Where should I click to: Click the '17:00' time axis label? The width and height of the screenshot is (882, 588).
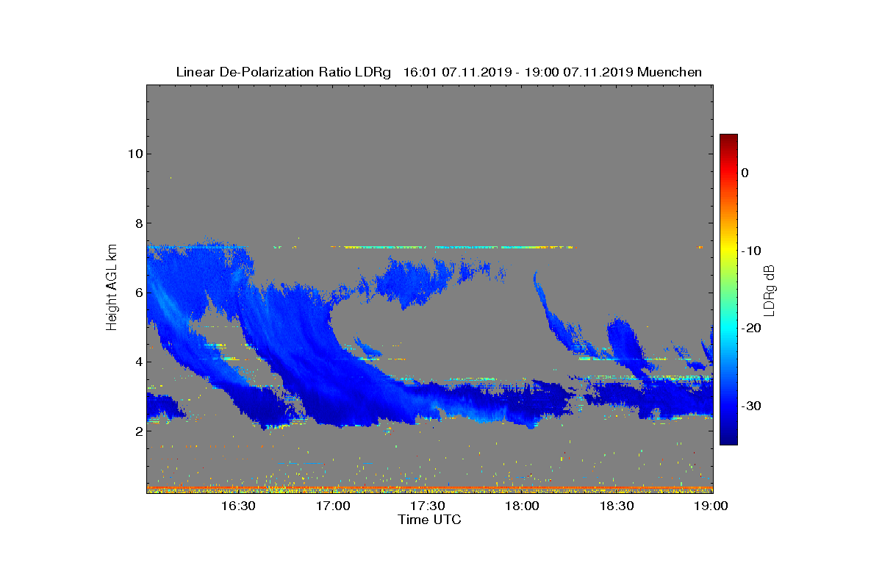coord(333,506)
